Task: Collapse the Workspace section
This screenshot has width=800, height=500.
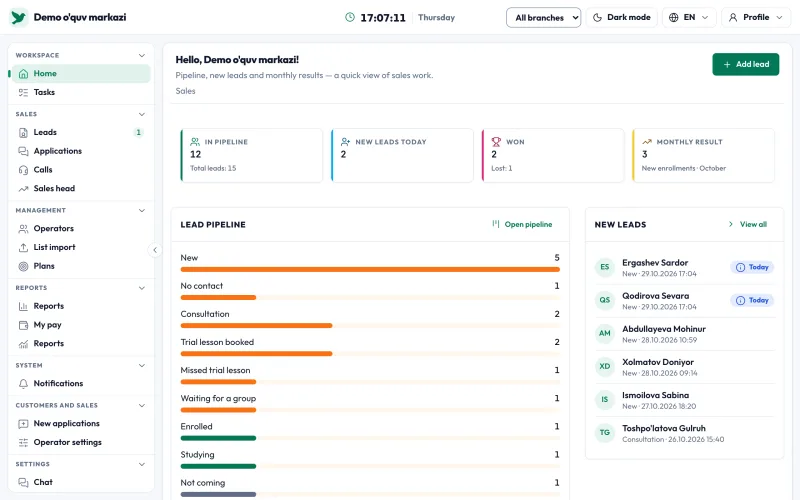Action: [x=142, y=55]
